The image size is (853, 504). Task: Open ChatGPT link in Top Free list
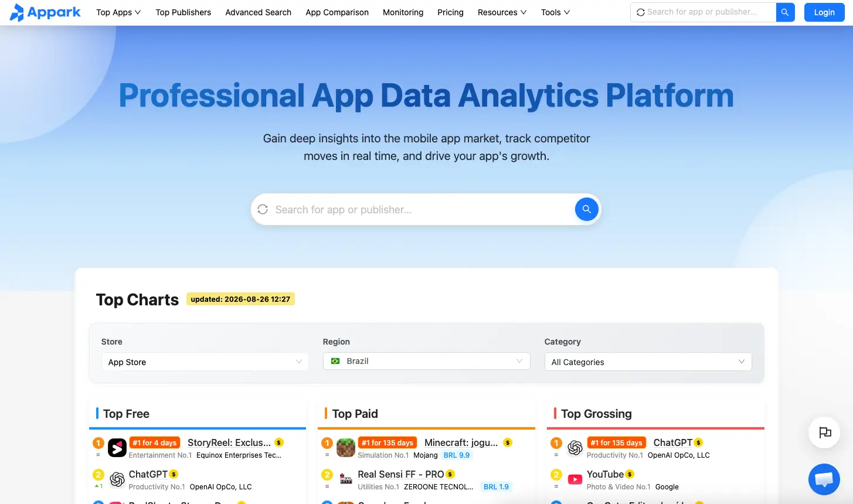tap(148, 474)
